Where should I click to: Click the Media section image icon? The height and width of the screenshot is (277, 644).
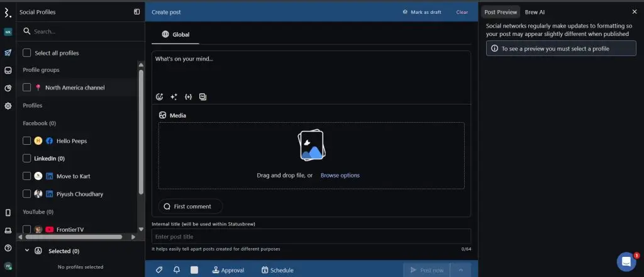(x=163, y=115)
